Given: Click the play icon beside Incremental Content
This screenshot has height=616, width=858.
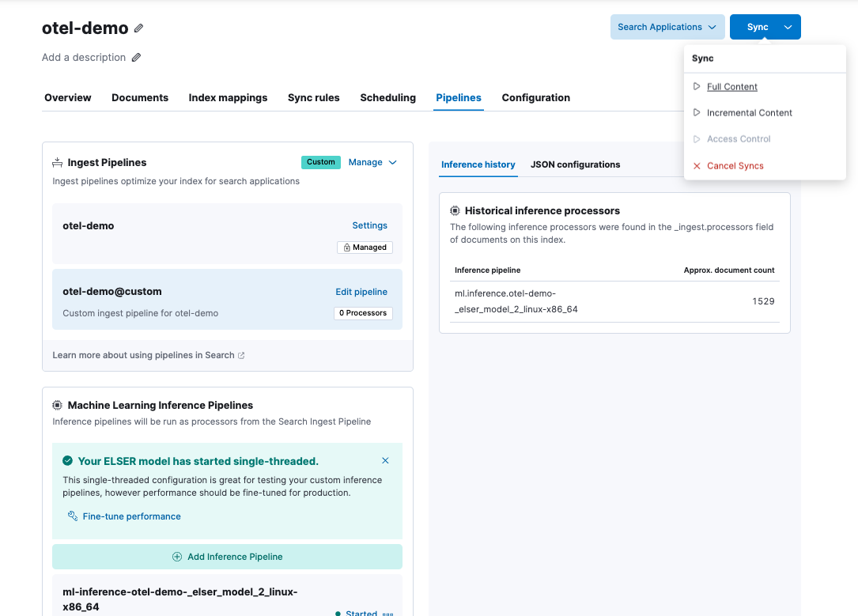Looking at the screenshot, I should click(x=697, y=113).
